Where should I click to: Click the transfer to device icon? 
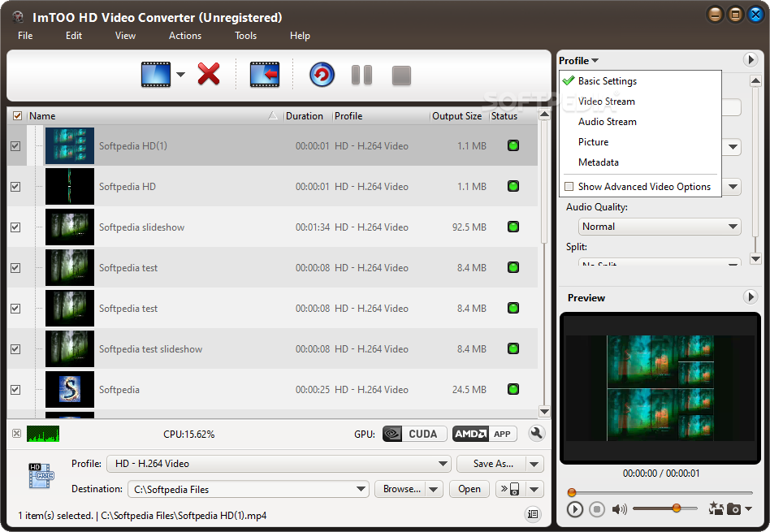point(510,489)
